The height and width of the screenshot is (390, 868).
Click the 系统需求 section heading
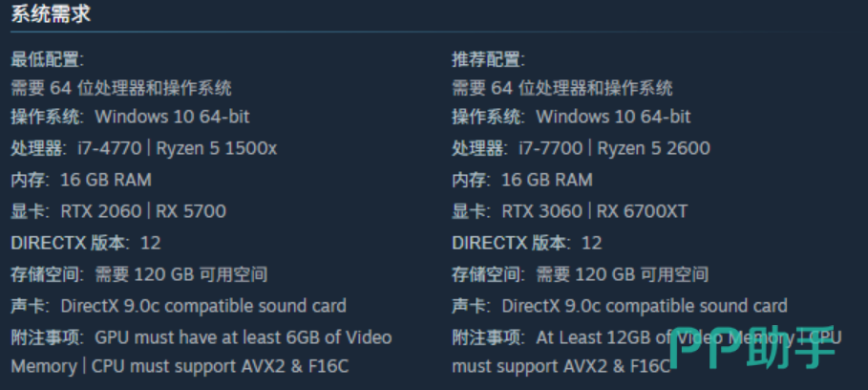[51, 14]
